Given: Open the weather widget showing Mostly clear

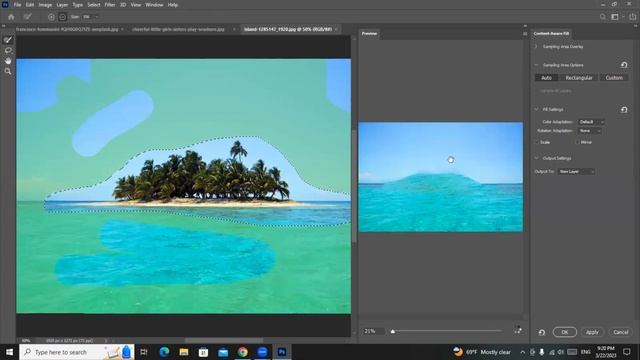Looking at the screenshot, I should pyautogui.click(x=482, y=352).
